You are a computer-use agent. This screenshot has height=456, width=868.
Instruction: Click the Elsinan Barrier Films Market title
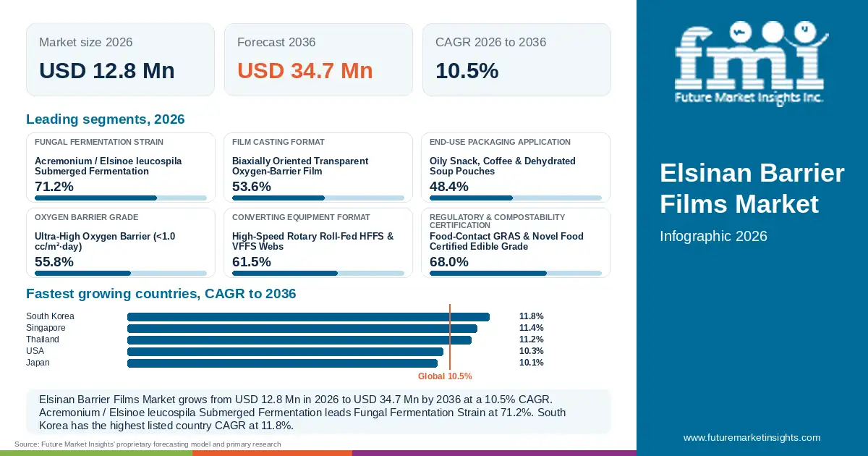pos(752,188)
